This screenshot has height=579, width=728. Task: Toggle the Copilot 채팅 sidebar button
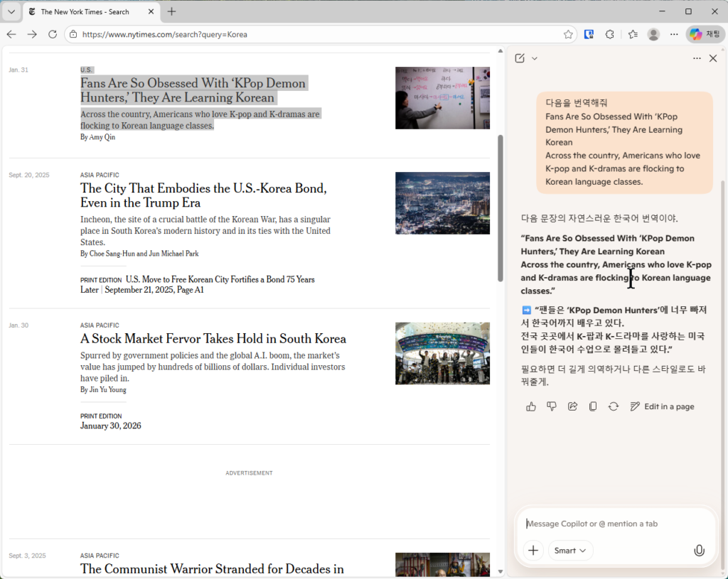pyautogui.click(x=705, y=34)
